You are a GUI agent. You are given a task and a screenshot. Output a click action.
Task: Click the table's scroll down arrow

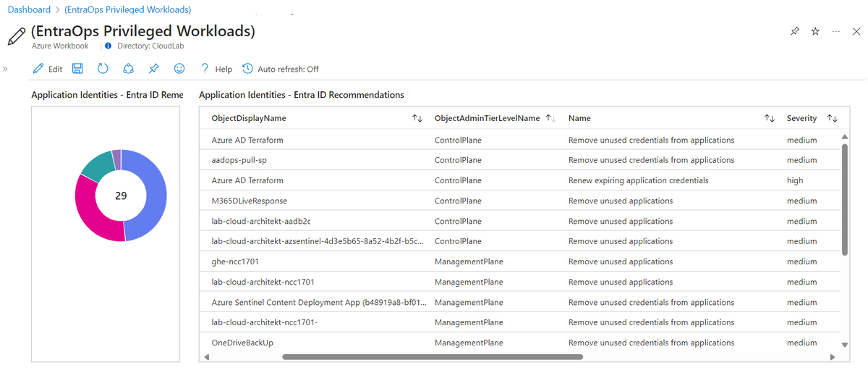click(x=845, y=345)
